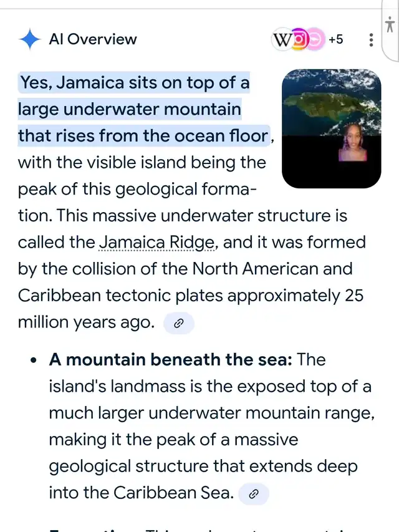399x532 pixels.
Task: Click link chip after 'Caribbean Sea'
Action: (x=254, y=494)
